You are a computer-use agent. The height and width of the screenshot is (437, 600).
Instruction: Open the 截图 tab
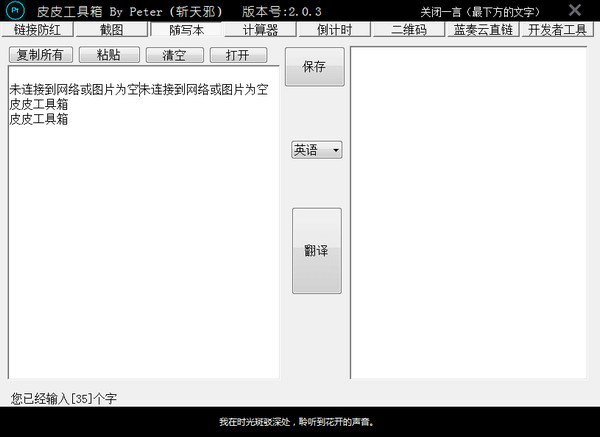[x=111, y=30]
